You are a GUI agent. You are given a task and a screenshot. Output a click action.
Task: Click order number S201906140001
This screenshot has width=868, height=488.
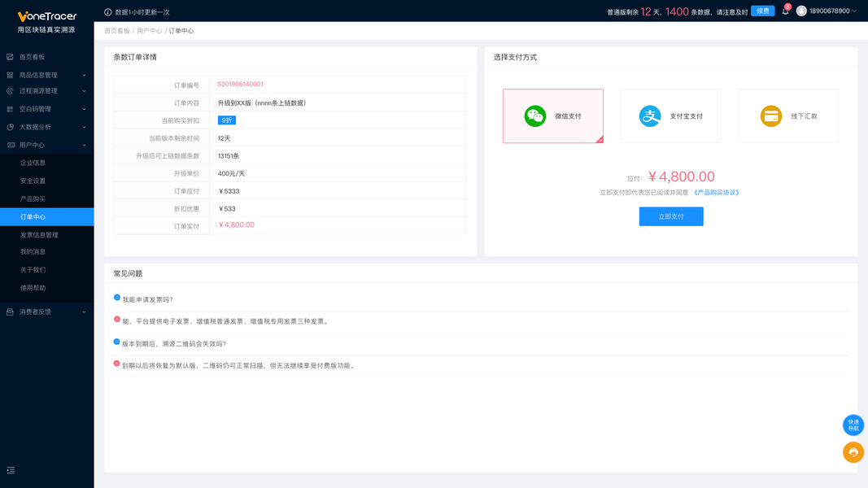(240, 84)
